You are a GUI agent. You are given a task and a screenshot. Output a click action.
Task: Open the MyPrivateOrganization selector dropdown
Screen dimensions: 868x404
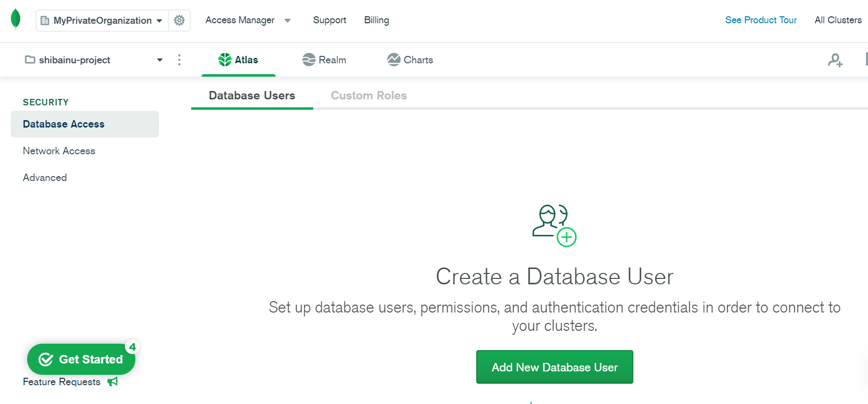[x=102, y=20]
